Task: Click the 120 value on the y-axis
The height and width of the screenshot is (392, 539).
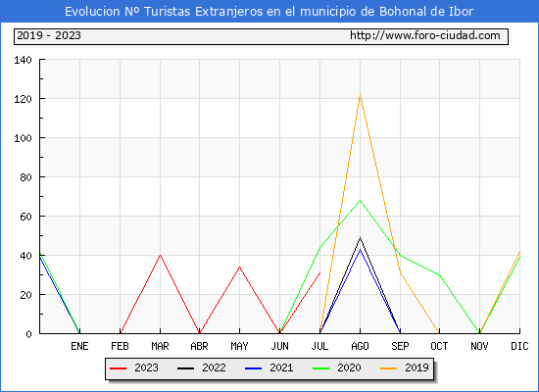Action: point(23,99)
